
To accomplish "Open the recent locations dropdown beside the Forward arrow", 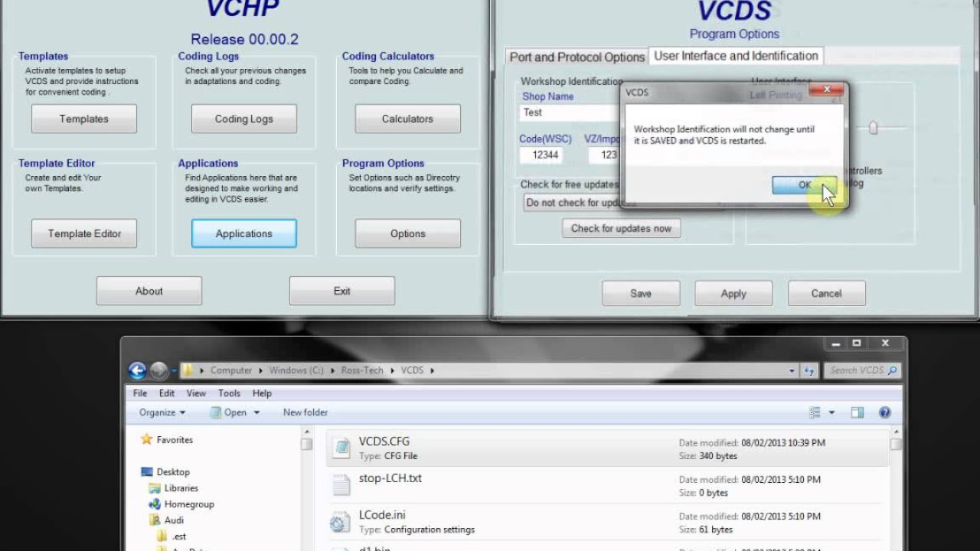I will point(174,371).
